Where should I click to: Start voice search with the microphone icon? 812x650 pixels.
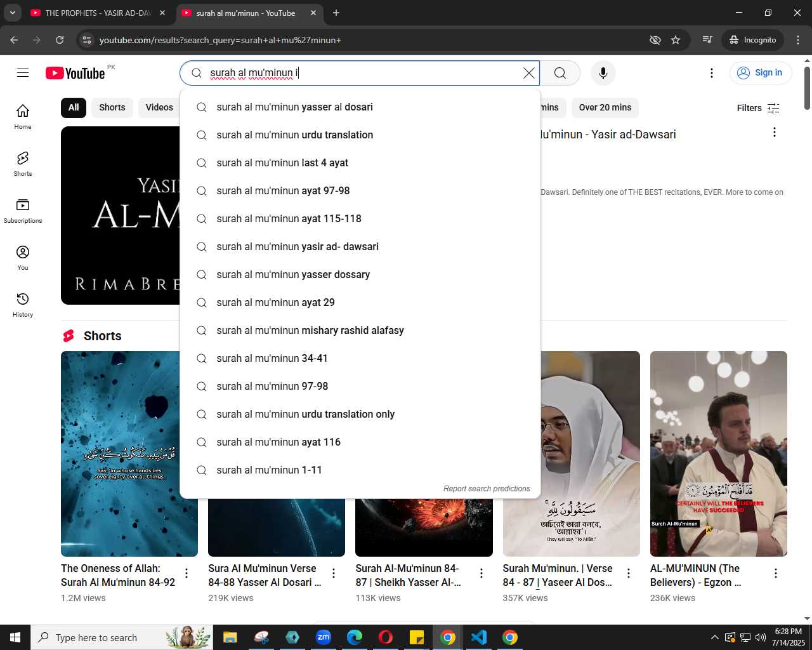coord(603,73)
